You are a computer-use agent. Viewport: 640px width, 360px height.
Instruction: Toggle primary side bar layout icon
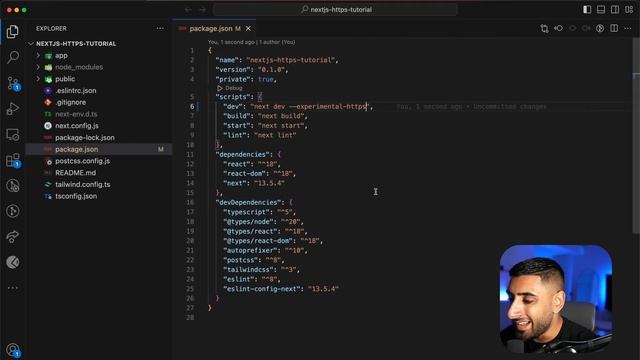587,9
